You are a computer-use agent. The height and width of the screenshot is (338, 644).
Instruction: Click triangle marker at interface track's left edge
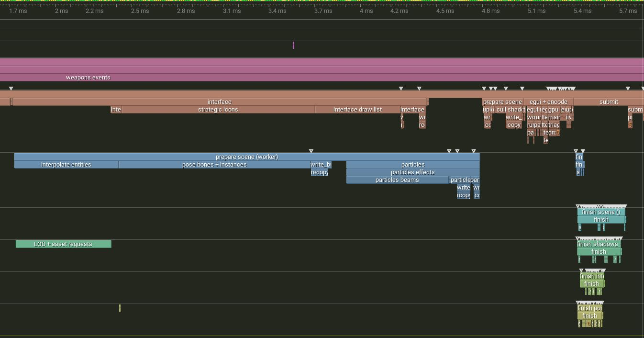pyautogui.click(x=11, y=89)
